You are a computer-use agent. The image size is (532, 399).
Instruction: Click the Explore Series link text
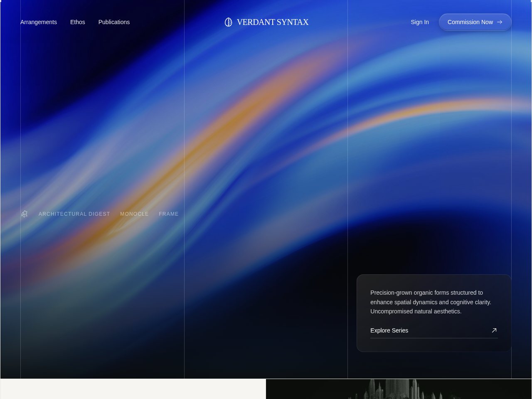click(389, 330)
